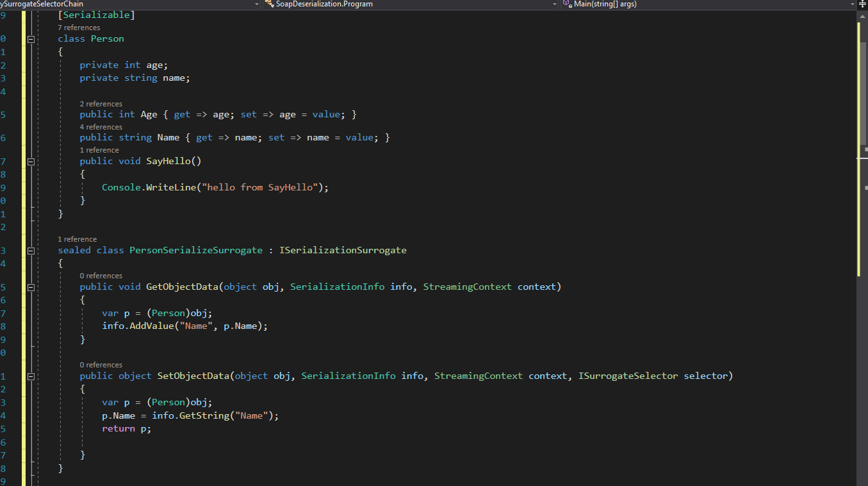This screenshot has height=486, width=868.
Task: Click the 'Age' property name
Action: (x=149, y=114)
